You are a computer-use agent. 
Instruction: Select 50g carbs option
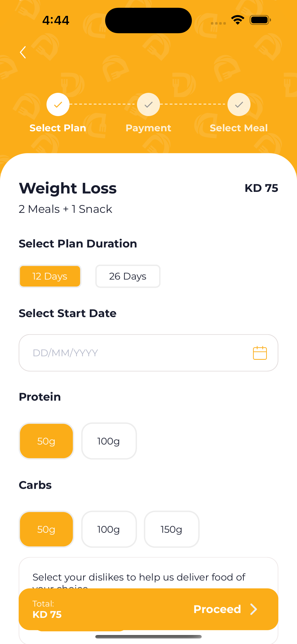pos(46,529)
